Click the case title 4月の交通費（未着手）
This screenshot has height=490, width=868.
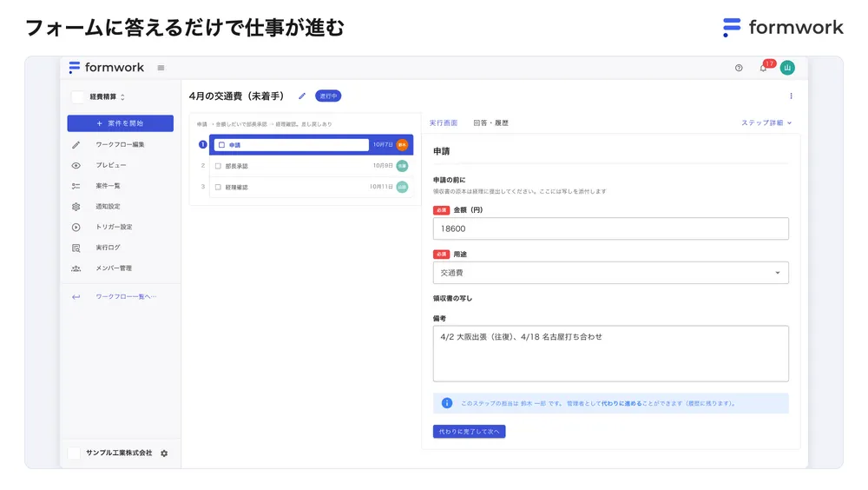(236, 96)
